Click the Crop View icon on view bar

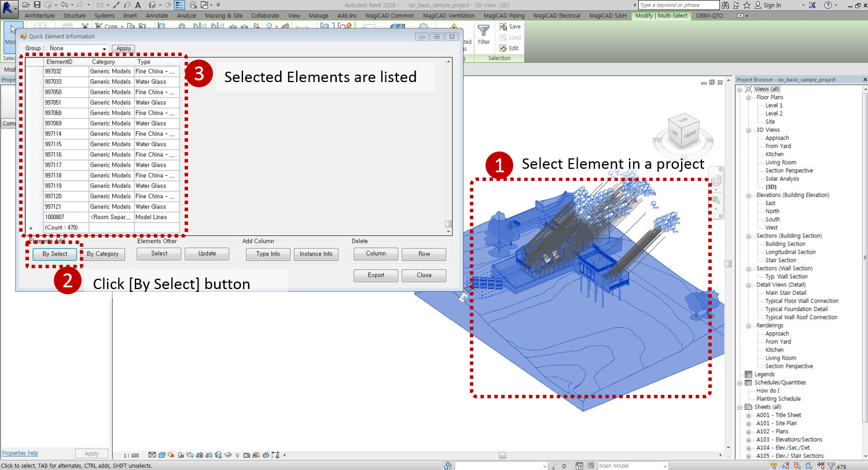coord(200,455)
